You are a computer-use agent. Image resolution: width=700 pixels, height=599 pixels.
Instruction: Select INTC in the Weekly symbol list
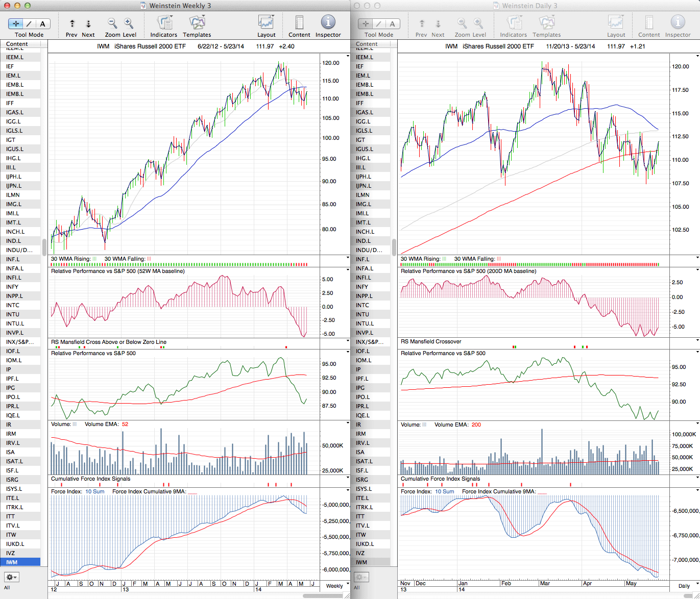(x=13, y=305)
